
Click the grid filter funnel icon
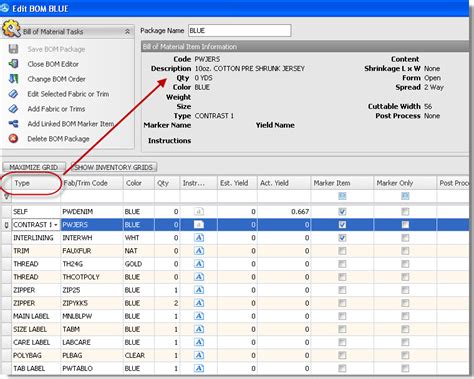point(6,197)
